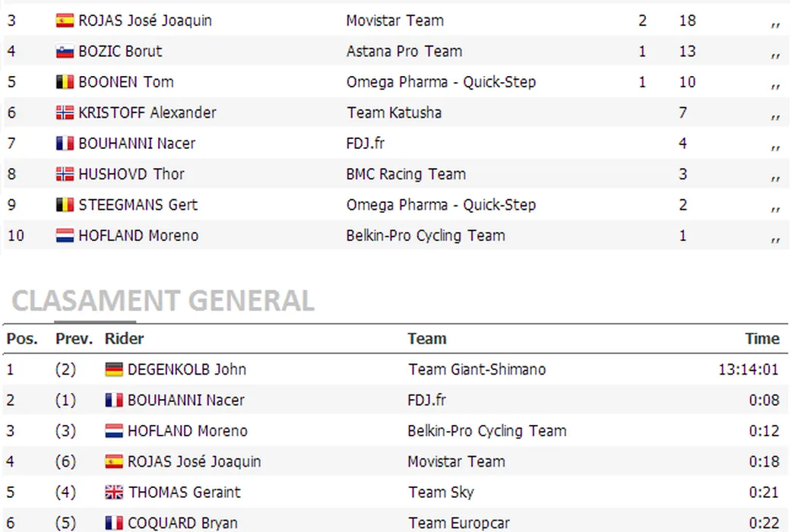
Task: Click the Norwegian flag next to HUSHOVD Thor
Action: coord(65,174)
